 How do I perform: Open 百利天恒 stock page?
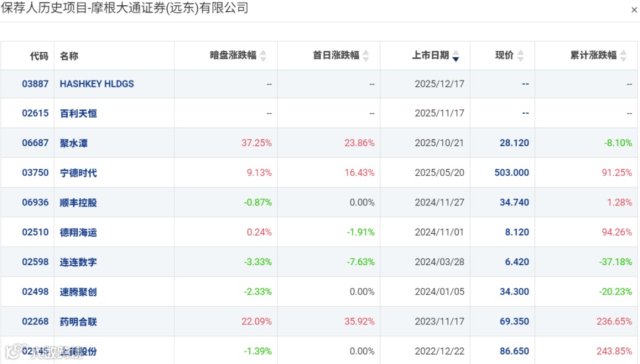[78, 113]
